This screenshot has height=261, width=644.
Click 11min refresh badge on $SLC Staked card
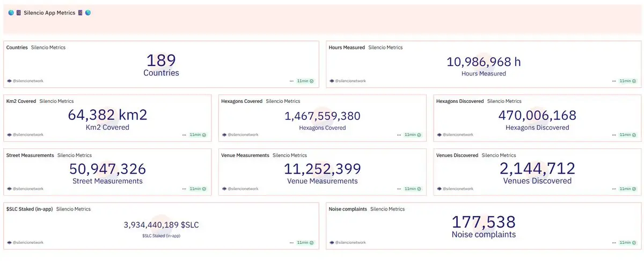pyautogui.click(x=305, y=243)
